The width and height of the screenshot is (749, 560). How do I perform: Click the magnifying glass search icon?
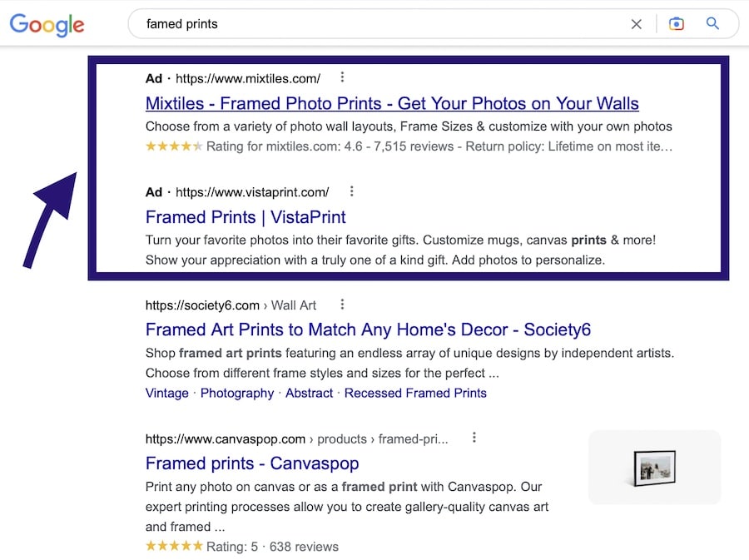(x=712, y=24)
